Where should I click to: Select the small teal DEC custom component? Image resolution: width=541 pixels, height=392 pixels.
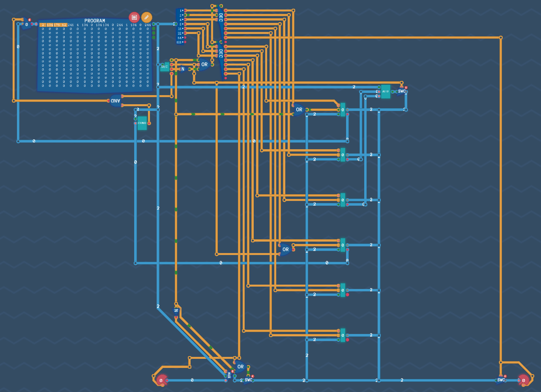[x=165, y=67]
